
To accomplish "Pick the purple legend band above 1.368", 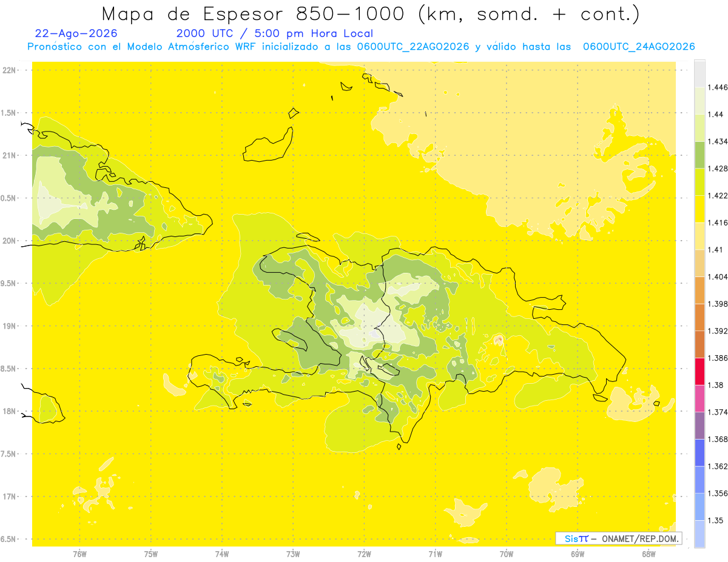I will pos(699,426).
